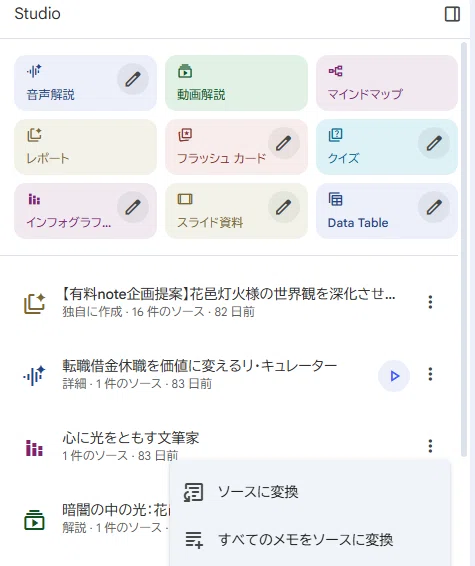Open more options for 有料note企画提案 report
Viewport: 475px width, 566px height.
tap(430, 302)
